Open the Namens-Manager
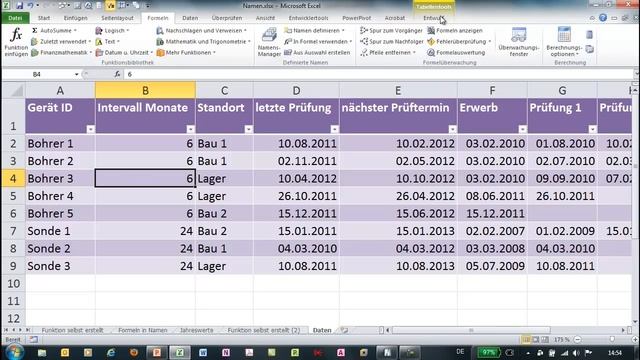 click(x=269, y=42)
